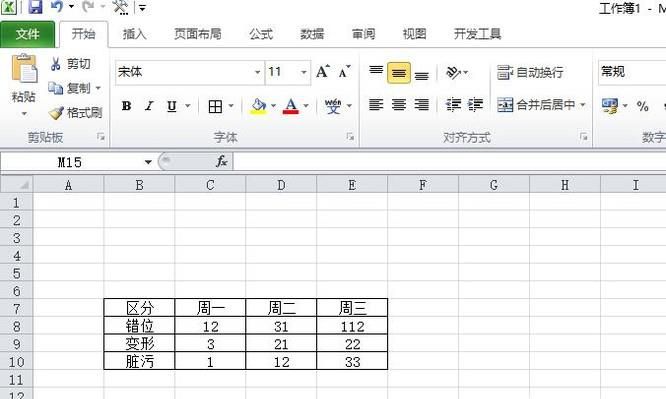Click the Name Box showing M15
This screenshot has width=666, height=399.
[x=71, y=162]
